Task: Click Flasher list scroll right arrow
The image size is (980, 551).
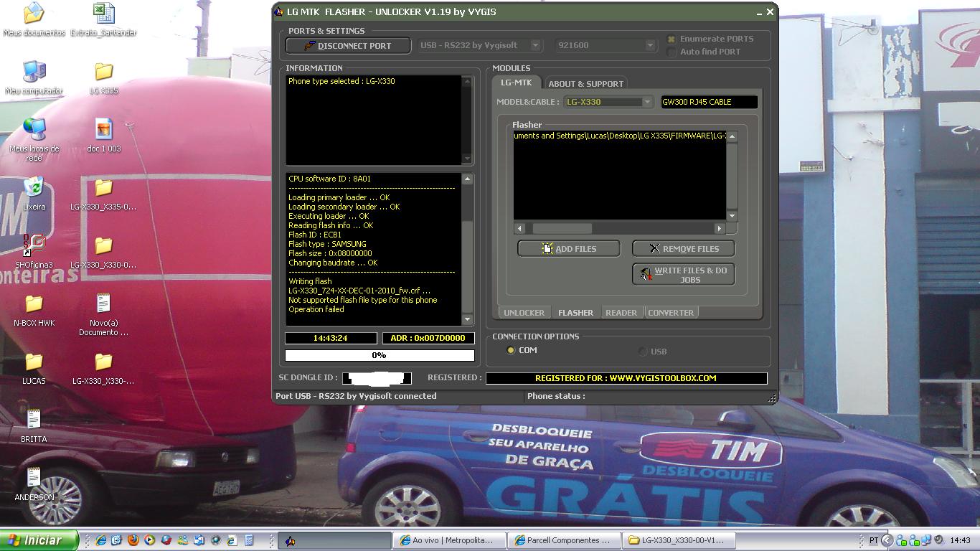Action: (x=720, y=228)
